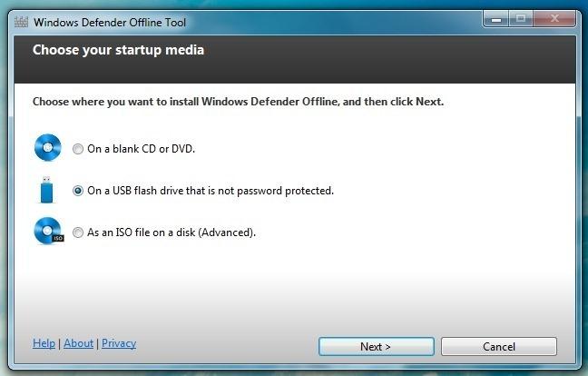The height and width of the screenshot is (376, 588).
Task: Open the About link
Action: pos(78,343)
